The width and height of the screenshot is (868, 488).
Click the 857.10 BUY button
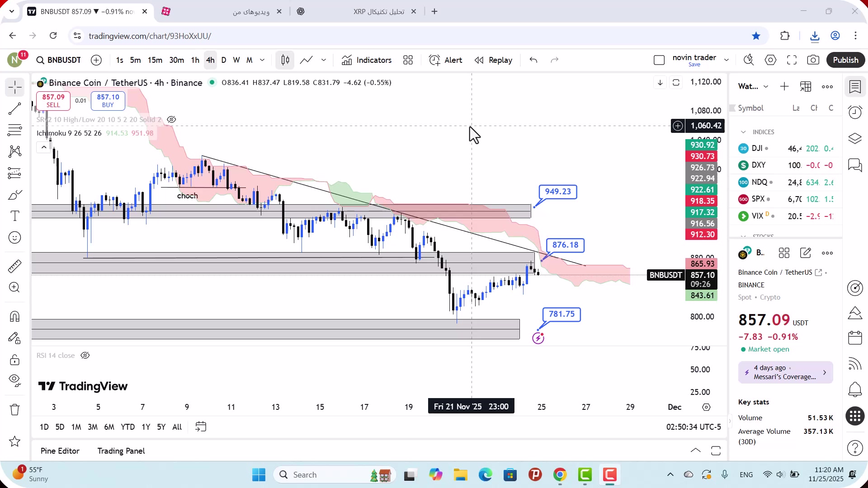(108, 101)
